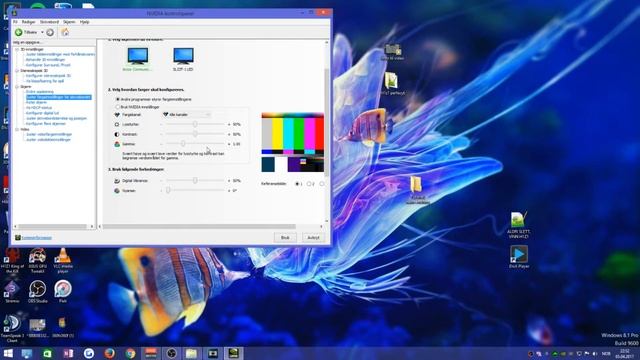This screenshot has width=640, height=360.
Task: Click the volume icon in the system tray
Action: 595,353
